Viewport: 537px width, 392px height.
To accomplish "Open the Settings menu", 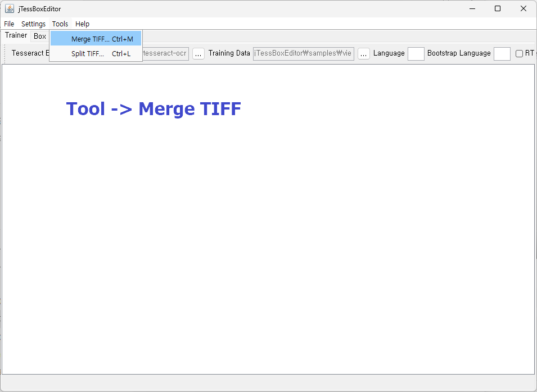I will [x=33, y=24].
